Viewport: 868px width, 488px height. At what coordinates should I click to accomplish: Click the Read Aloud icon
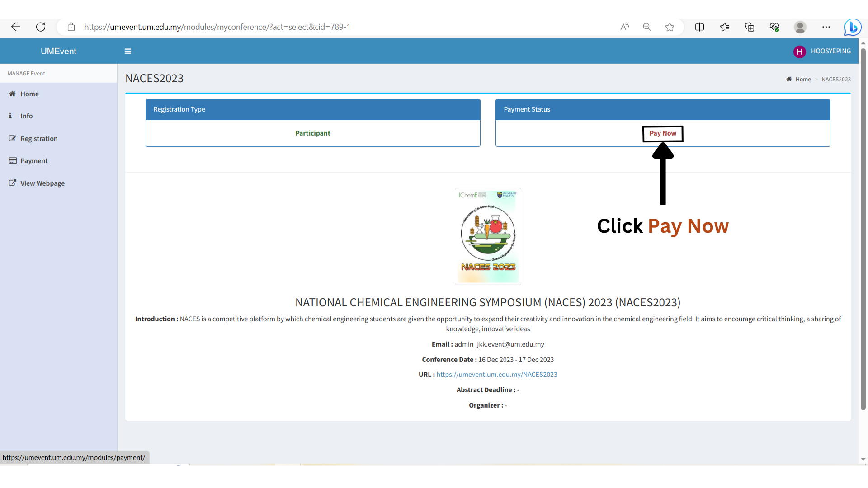click(x=624, y=27)
